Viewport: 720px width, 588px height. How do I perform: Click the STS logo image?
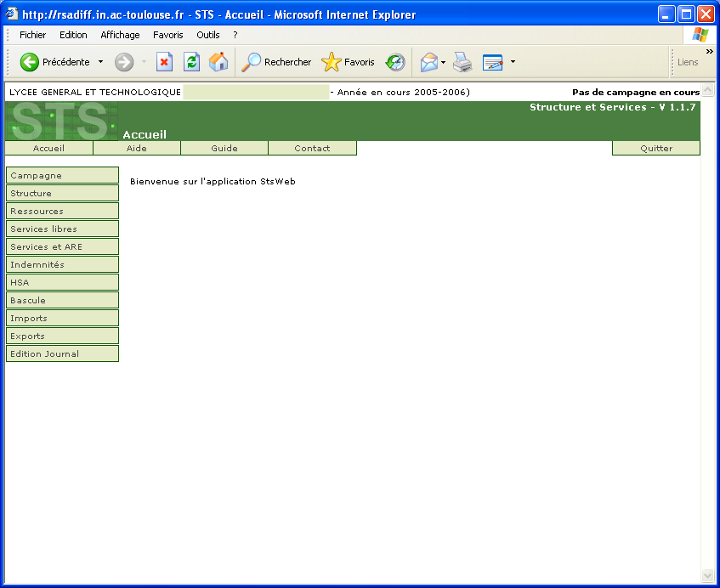click(x=61, y=122)
